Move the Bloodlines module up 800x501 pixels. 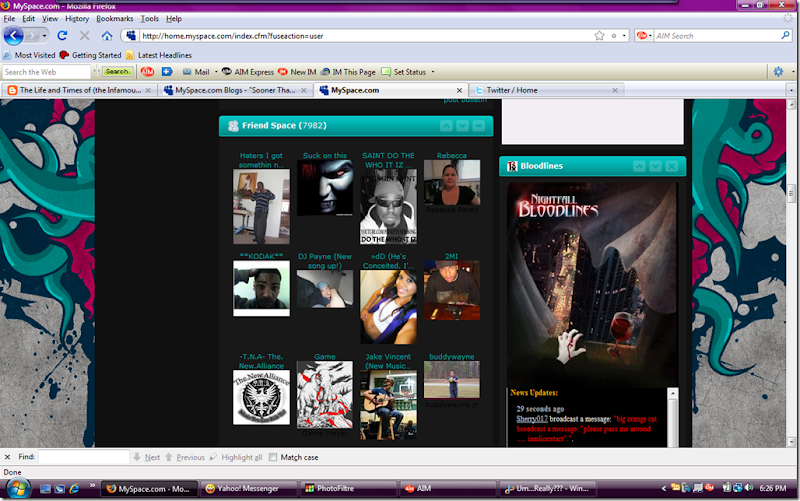[x=639, y=166]
